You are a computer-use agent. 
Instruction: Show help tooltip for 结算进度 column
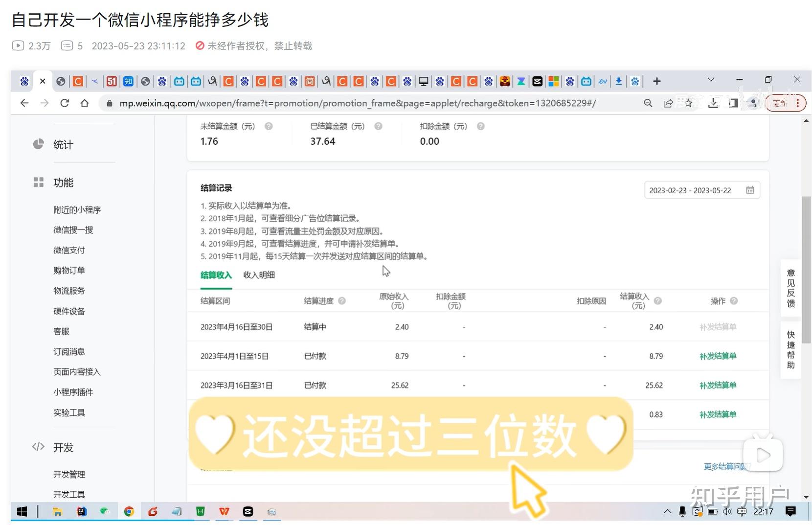pyautogui.click(x=342, y=301)
